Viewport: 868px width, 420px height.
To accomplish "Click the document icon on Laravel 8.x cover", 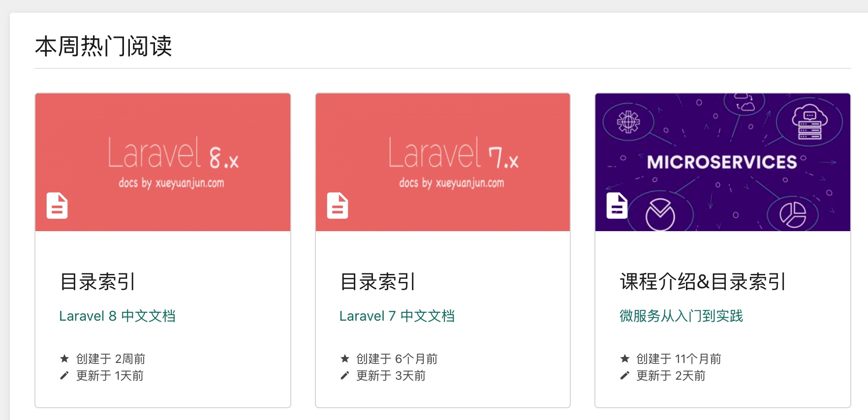I will click(x=57, y=206).
